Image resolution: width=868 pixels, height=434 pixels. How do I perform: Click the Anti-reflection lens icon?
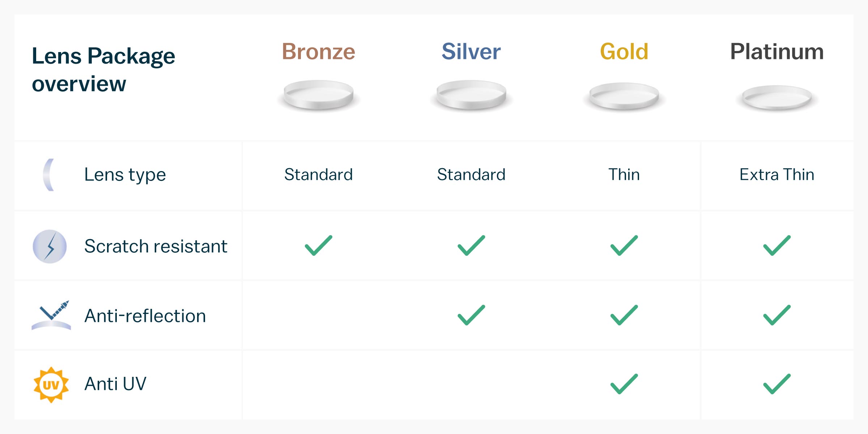click(x=51, y=315)
